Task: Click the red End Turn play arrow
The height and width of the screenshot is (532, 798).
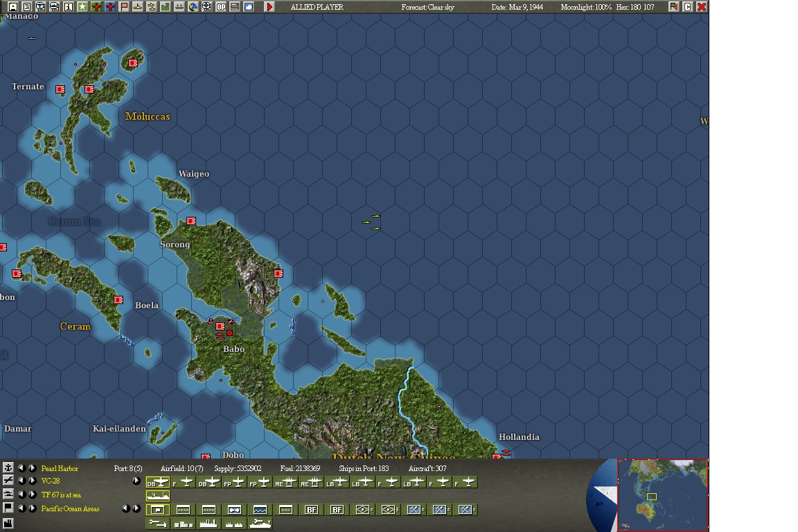Action: [x=269, y=7]
